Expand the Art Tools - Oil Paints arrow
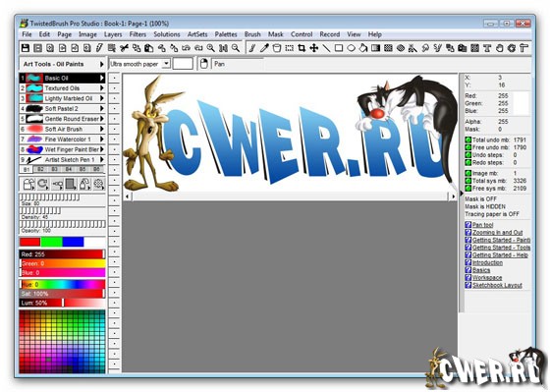The width and height of the screenshot is (550, 392). (102, 64)
